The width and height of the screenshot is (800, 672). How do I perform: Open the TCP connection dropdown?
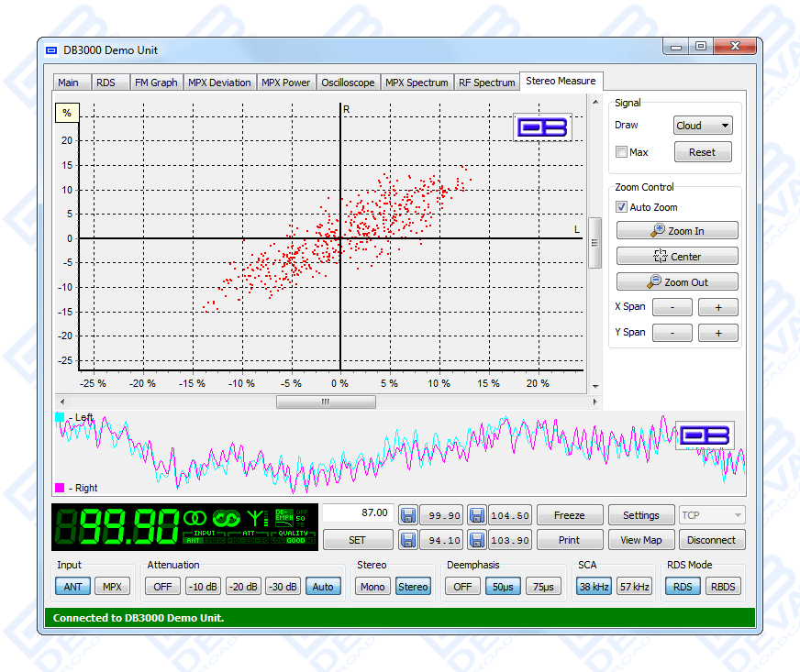point(711,515)
